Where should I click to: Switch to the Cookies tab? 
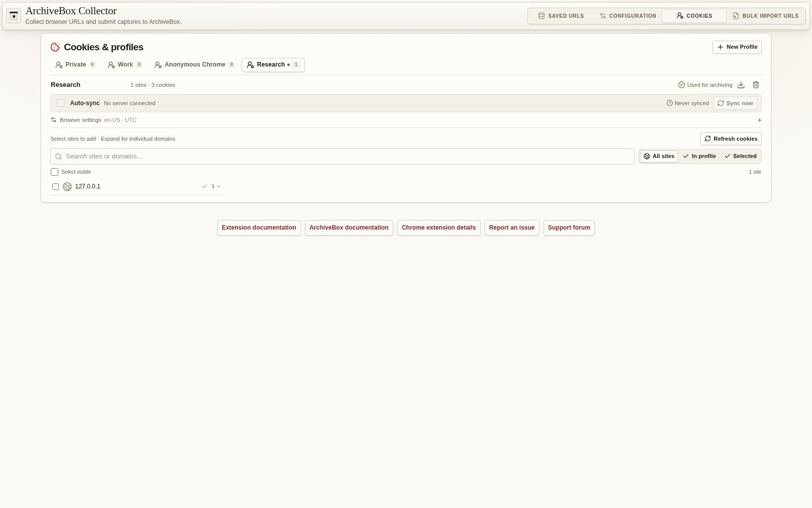pos(694,16)
